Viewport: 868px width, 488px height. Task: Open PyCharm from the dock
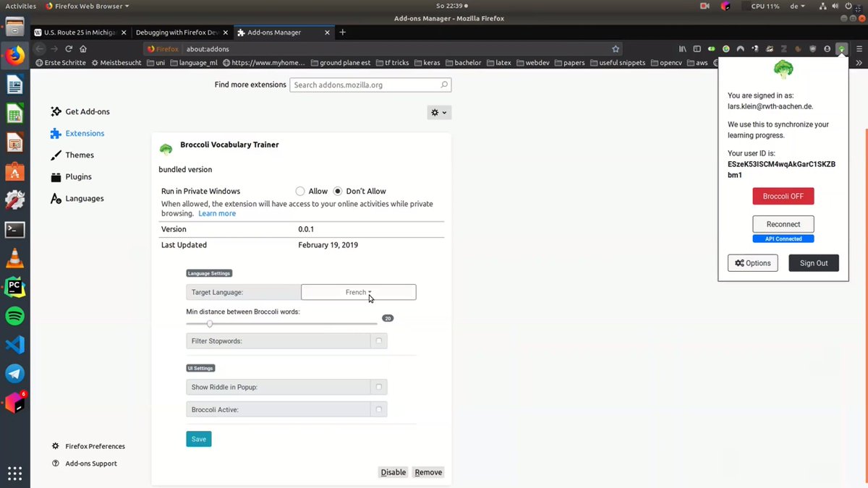pyautogui.click(x=14, y=287)
